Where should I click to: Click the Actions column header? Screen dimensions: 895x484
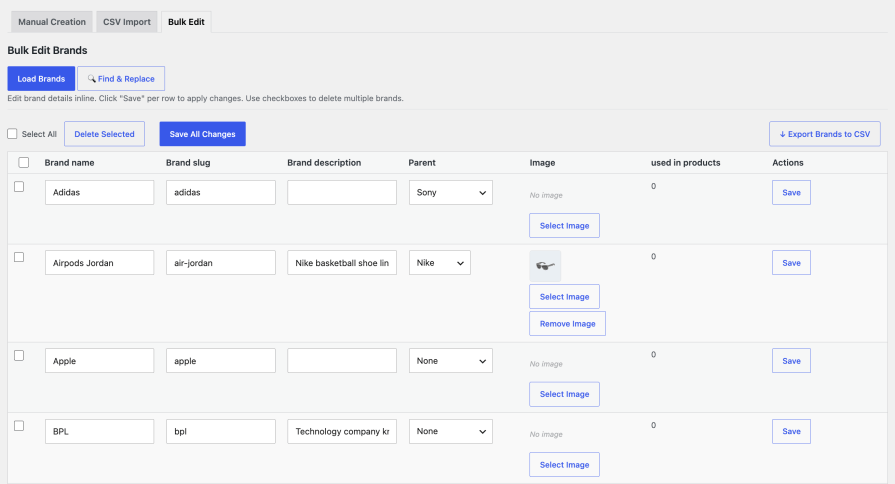point(788,163)
